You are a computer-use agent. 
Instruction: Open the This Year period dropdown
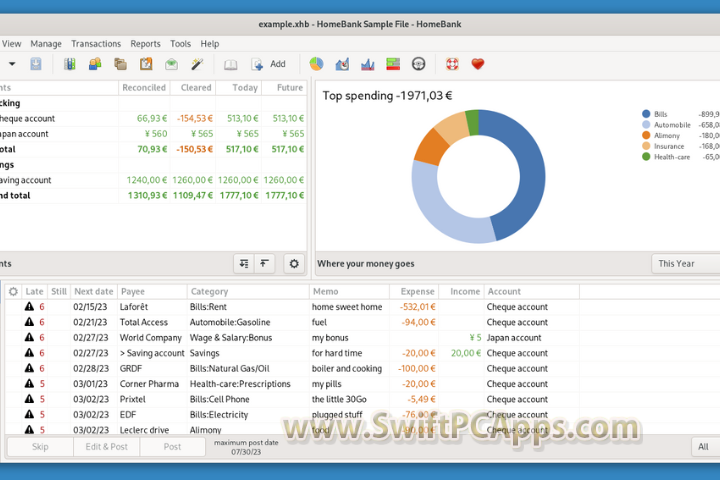coord(686,264)
